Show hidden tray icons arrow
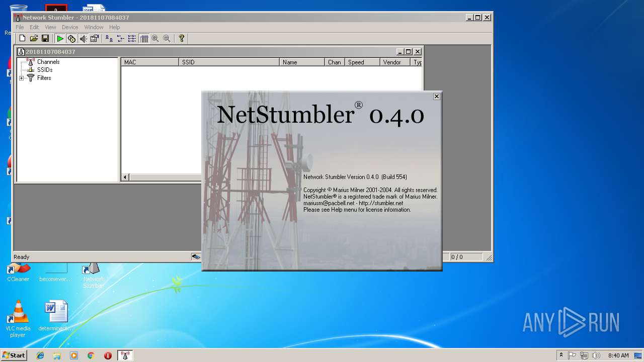Image resolution: width=644 pixels, height=362 pixels. pyautogui.click(x=561, y=355)
